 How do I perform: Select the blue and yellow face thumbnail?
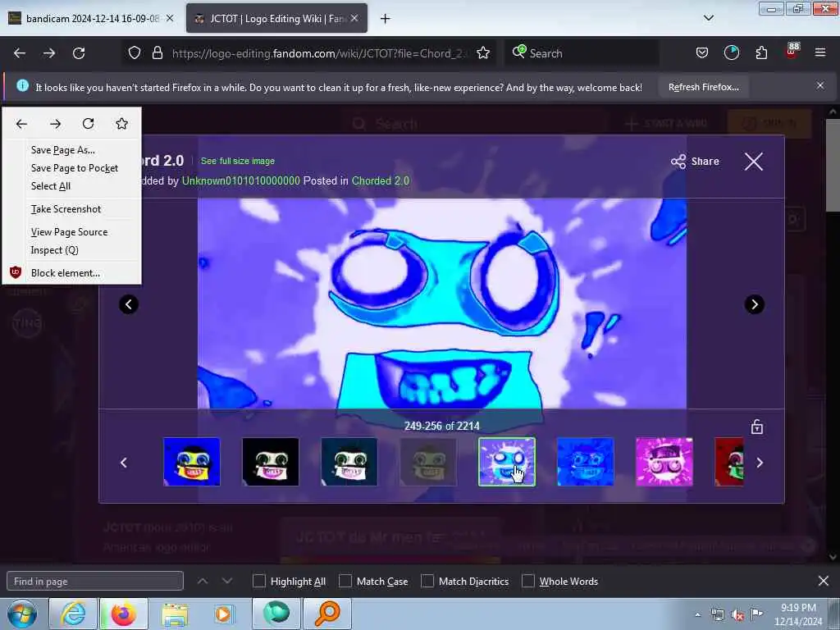click(192, 462)
